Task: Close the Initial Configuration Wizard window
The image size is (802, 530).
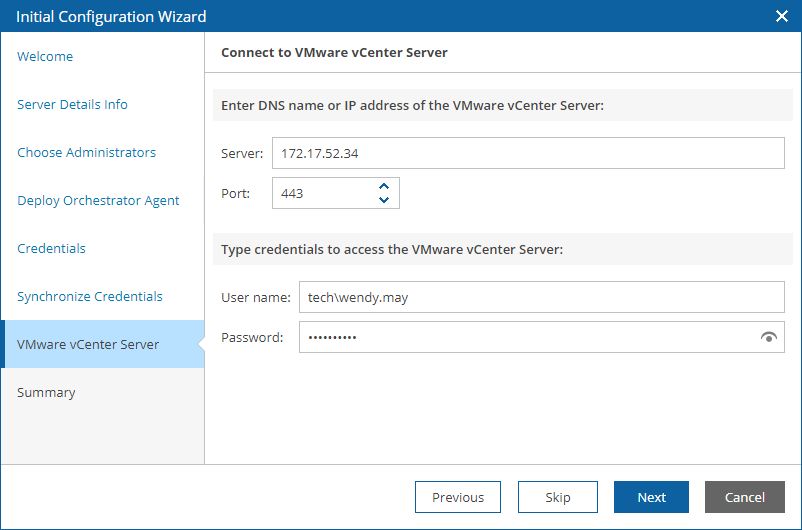Action: click(782, 16)
